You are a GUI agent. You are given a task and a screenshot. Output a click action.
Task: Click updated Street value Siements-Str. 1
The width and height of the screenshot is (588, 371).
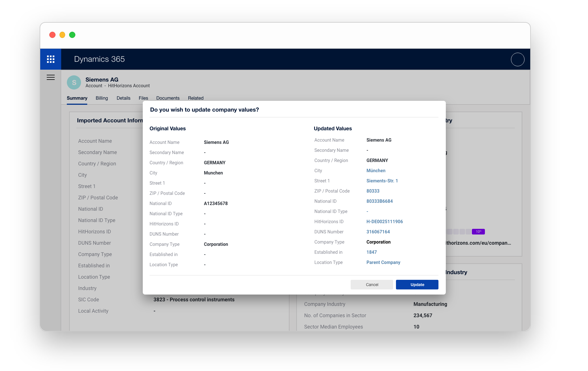click(382, 181)
